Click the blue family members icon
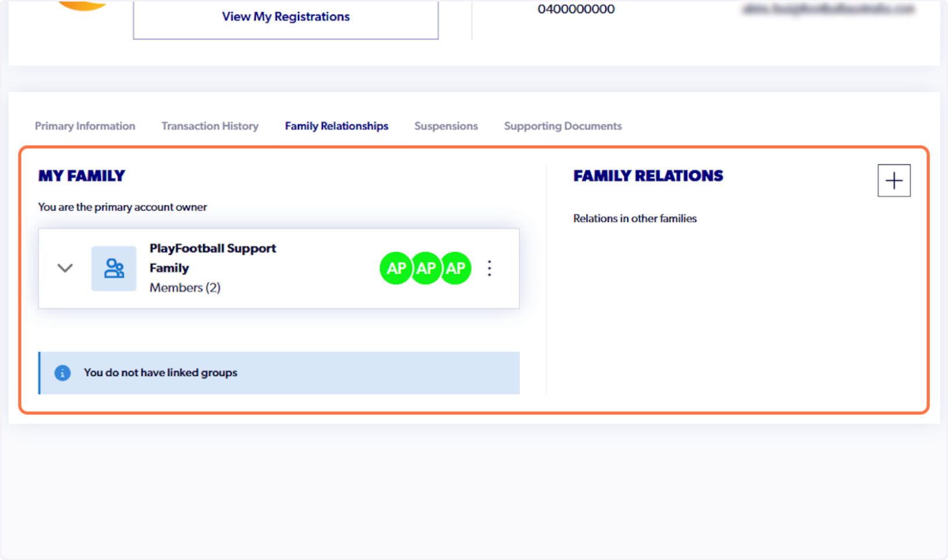 click(113, 268)
